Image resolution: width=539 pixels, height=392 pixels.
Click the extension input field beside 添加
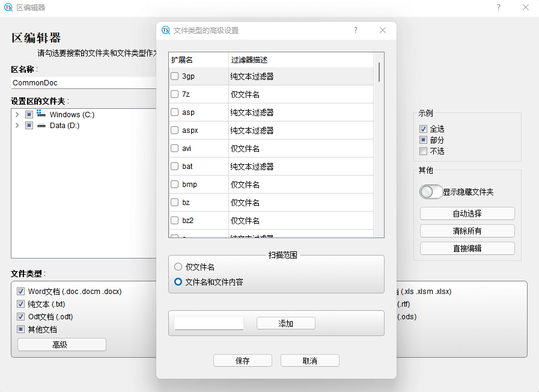pyautogui.click(x=209, y=323)
